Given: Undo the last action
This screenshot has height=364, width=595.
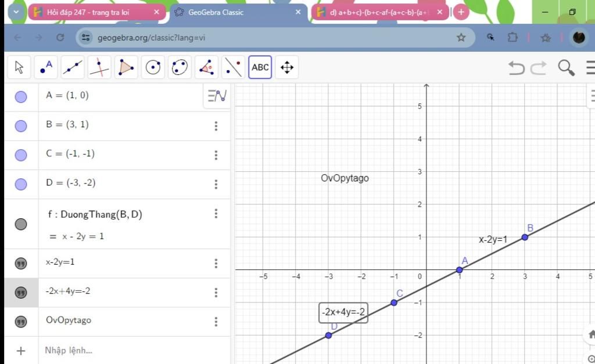Looking at the screenshot, I should [517, 68].
